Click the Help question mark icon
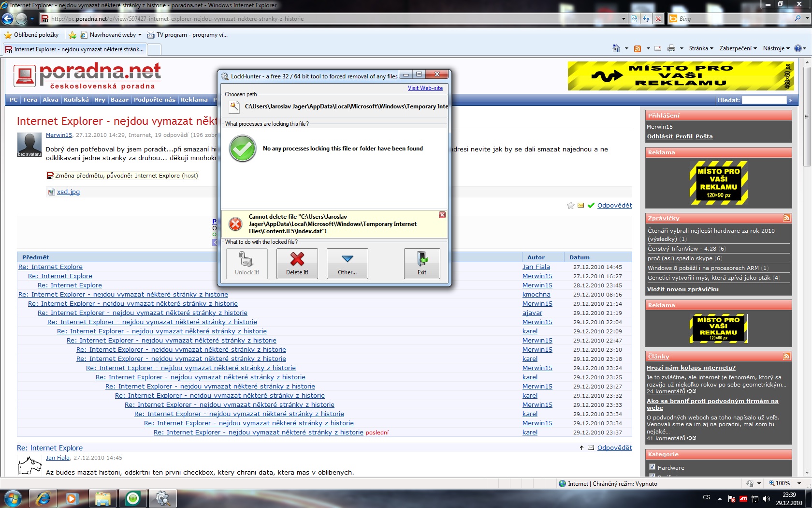 click(x=797, y=48)
